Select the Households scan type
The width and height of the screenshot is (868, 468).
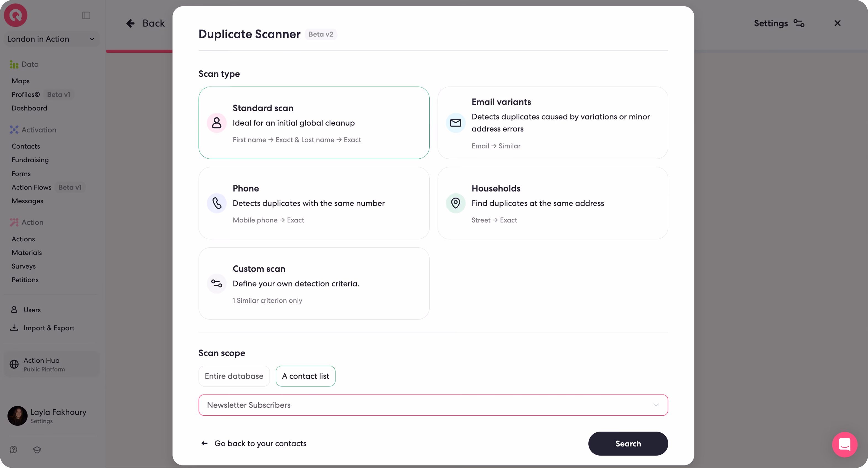click(553, 203)
